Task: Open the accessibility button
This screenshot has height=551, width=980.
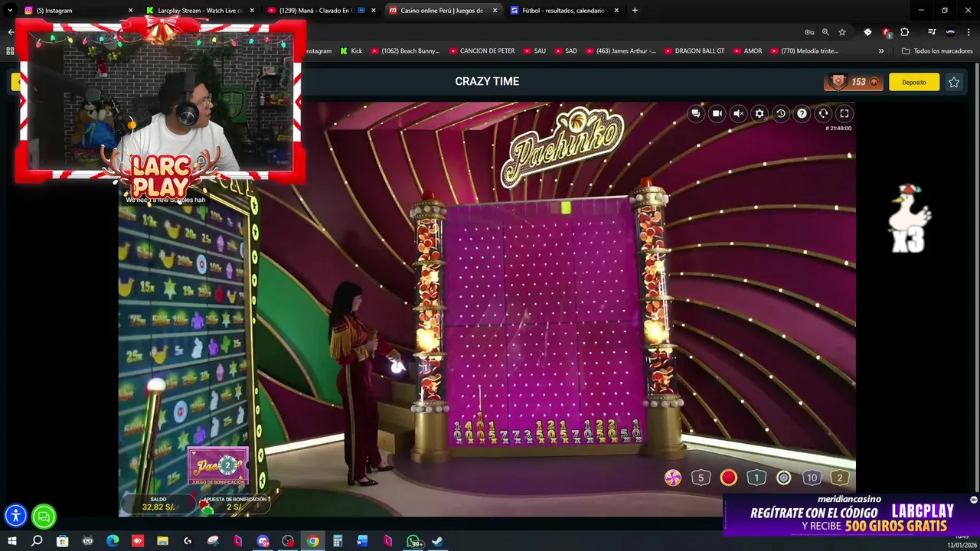Action: tap(15, 516)
